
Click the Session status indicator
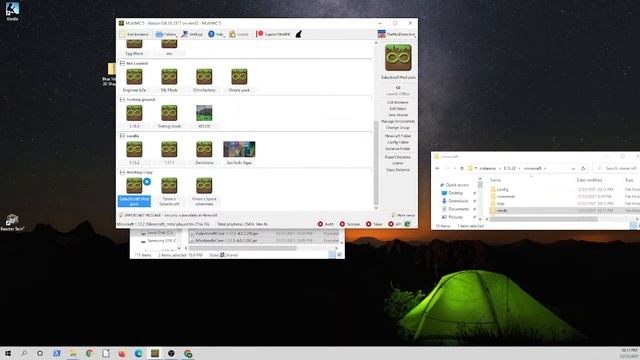350,224
